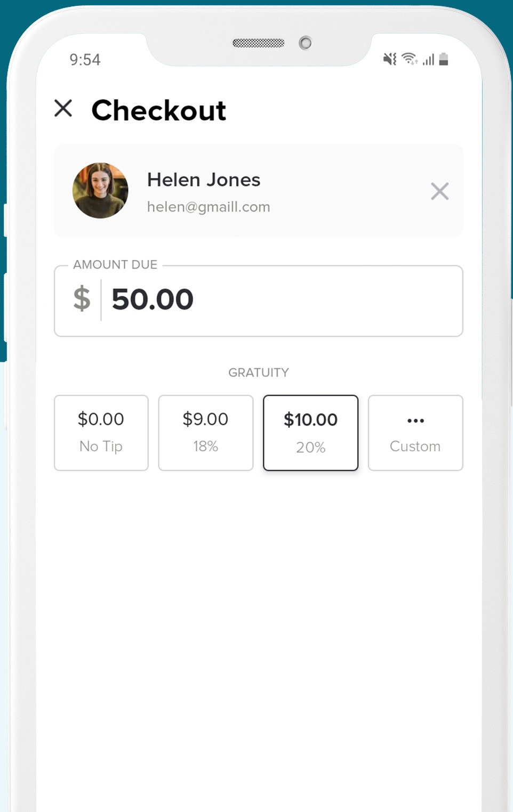Tap Helen Jones profile photo
Screen dimensions: 513x812
(x=100, y=190)
